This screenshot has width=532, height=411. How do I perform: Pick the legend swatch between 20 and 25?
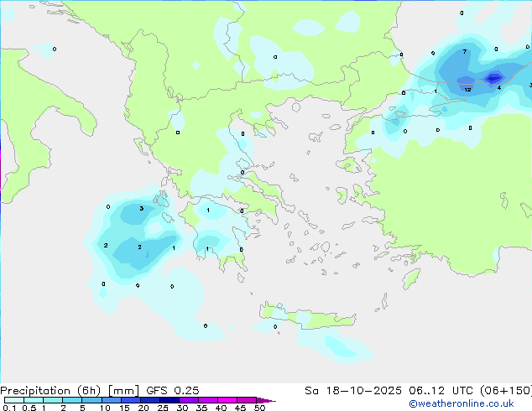(150, 400)
